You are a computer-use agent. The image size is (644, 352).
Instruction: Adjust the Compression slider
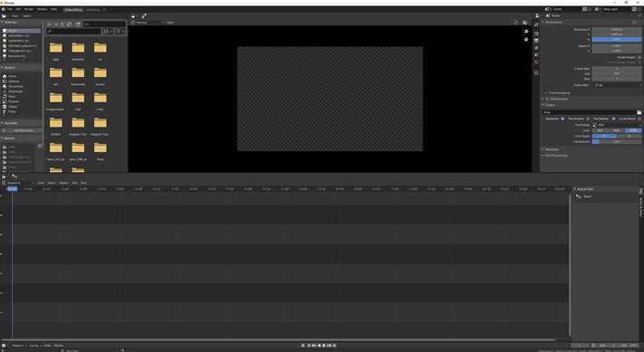[617, 141]
